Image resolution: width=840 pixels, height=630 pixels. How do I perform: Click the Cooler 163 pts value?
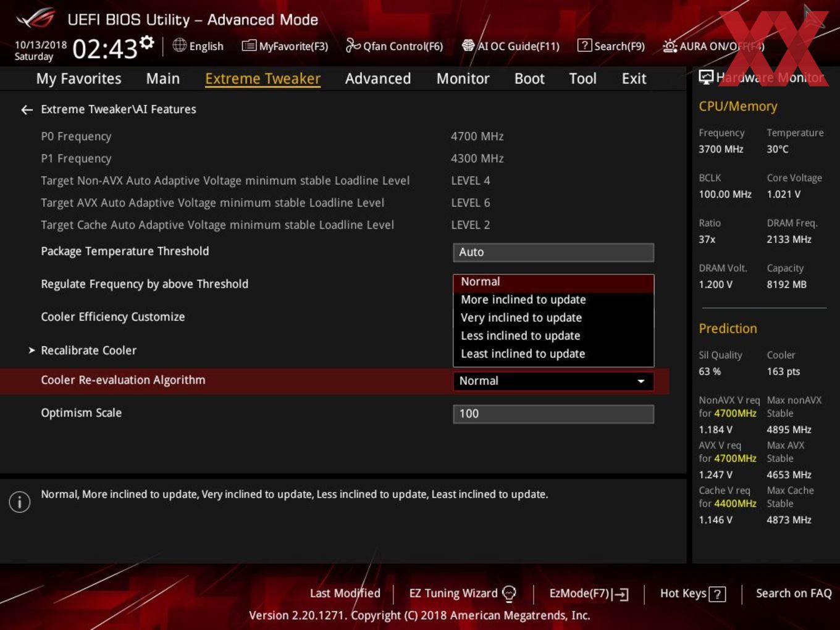pyautogui.click(x=783, y=372)
